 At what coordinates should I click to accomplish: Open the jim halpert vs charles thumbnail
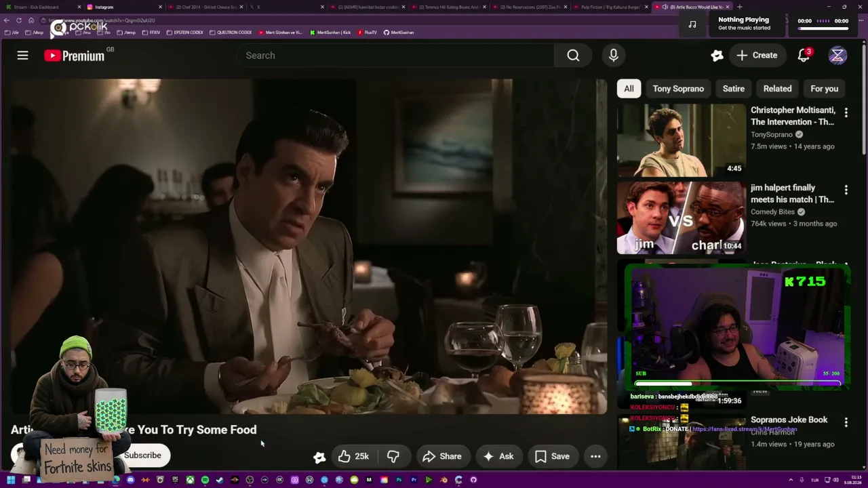(681, 218)
